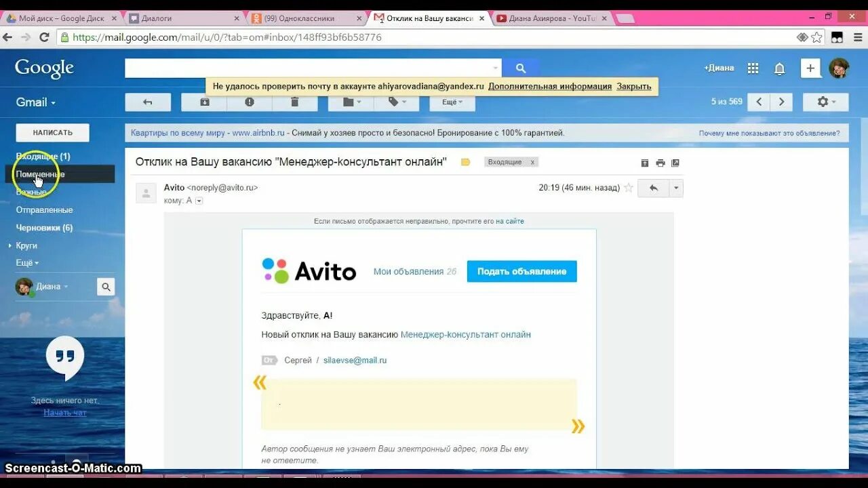This screenshot has height=488, width=868.
Task: Open Отправленные folder
Action: pos(45,210)
